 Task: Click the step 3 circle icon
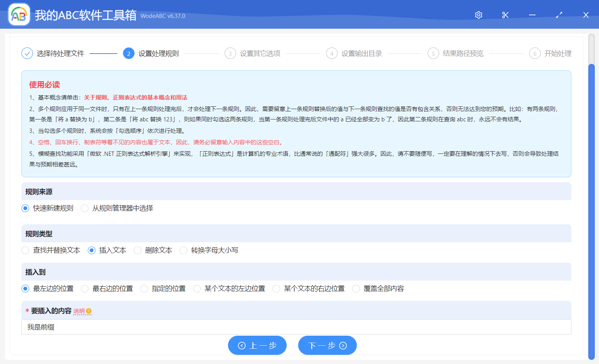(230, 54)
